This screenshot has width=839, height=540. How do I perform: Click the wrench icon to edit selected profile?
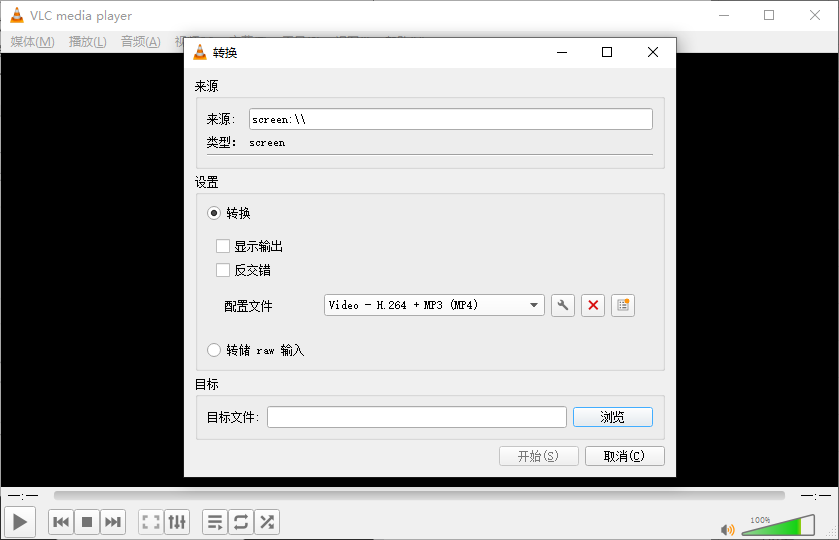coord(562,306)
